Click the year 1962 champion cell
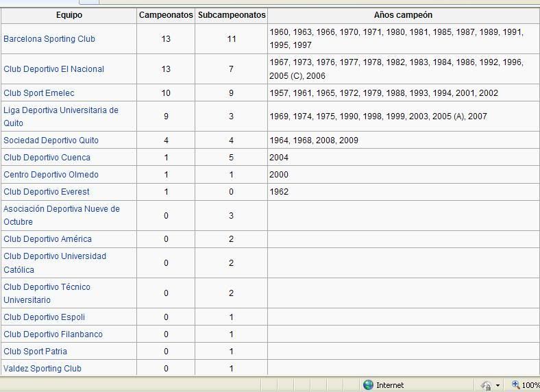 click(x=403, y=192)
